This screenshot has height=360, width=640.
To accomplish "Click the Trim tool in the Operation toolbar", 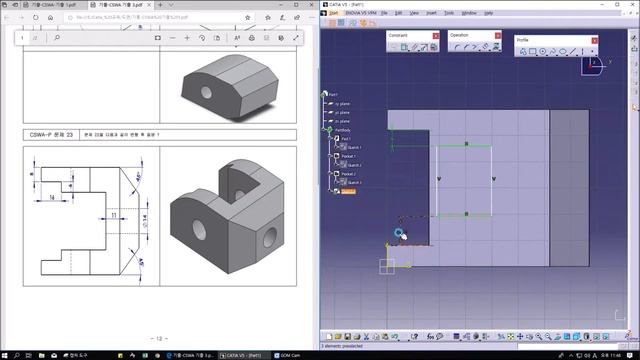I will 476,47.
